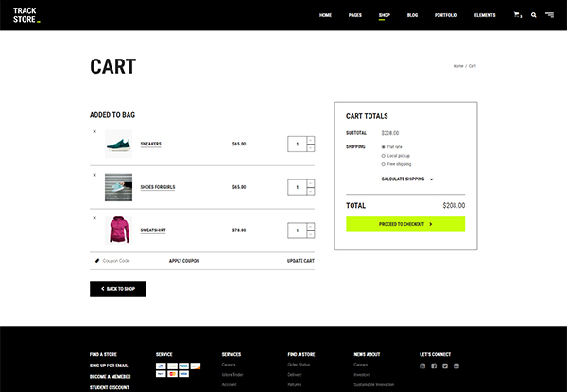Open the hamburger side menu icon
567x392 pixels.
click(x=549, y=15)
